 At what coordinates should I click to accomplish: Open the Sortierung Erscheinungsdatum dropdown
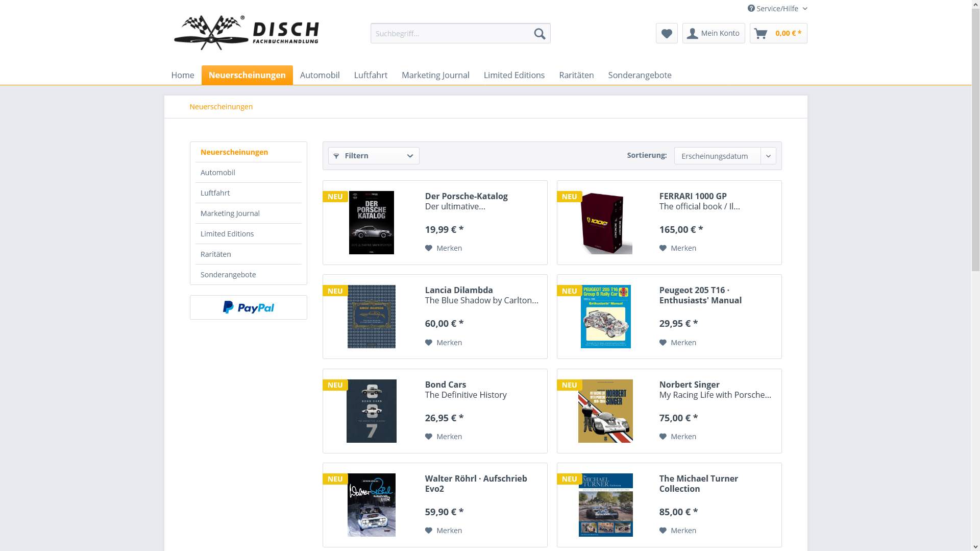(725, 156)
